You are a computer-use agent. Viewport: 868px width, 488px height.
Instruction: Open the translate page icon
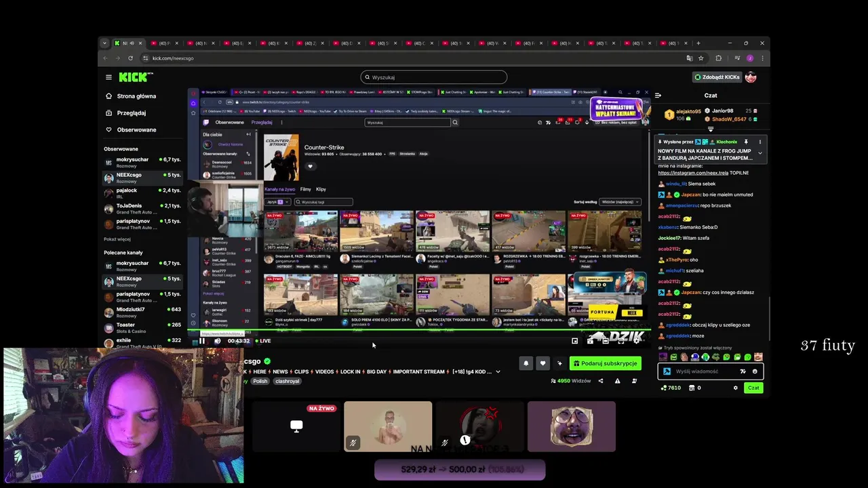[690, 58]
